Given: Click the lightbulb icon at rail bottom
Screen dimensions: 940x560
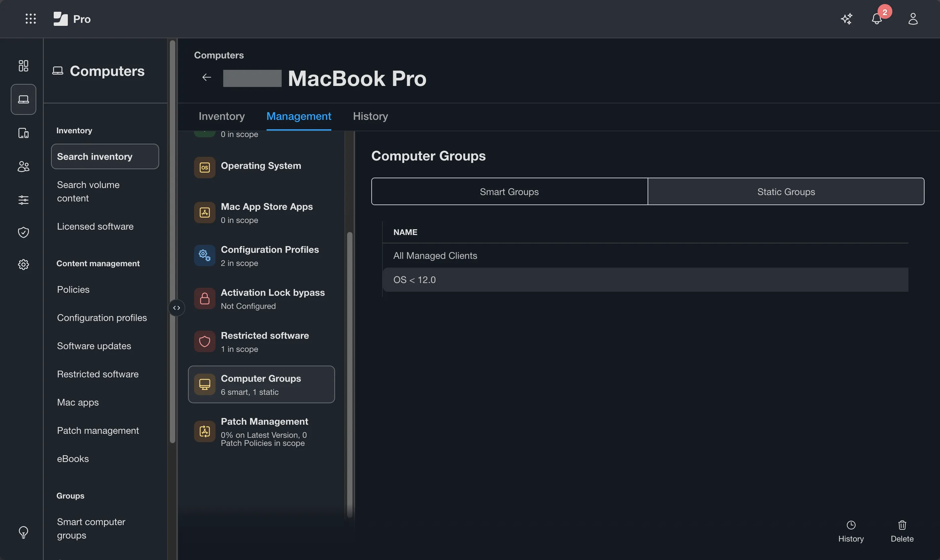Looking at the screenshot, I should point(23,532).
